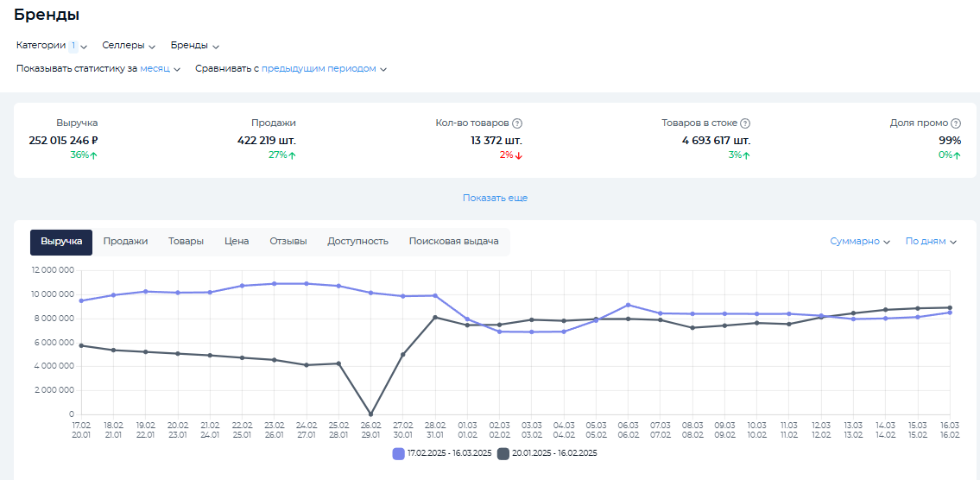Image resolution: width=980 pixels, height=480 pixels.
Task: Toggle the 17.02.2025 - 16.03.2025 legend series
Action: (441, 453)
